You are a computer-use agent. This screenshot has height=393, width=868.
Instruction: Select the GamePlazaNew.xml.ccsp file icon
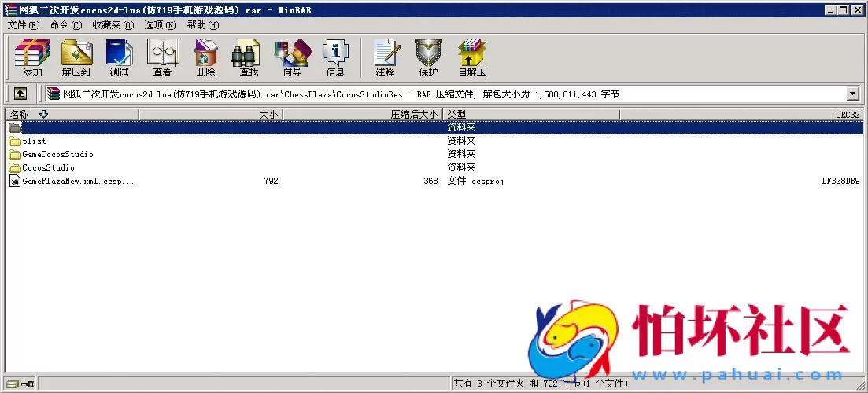tap(15, 182)
